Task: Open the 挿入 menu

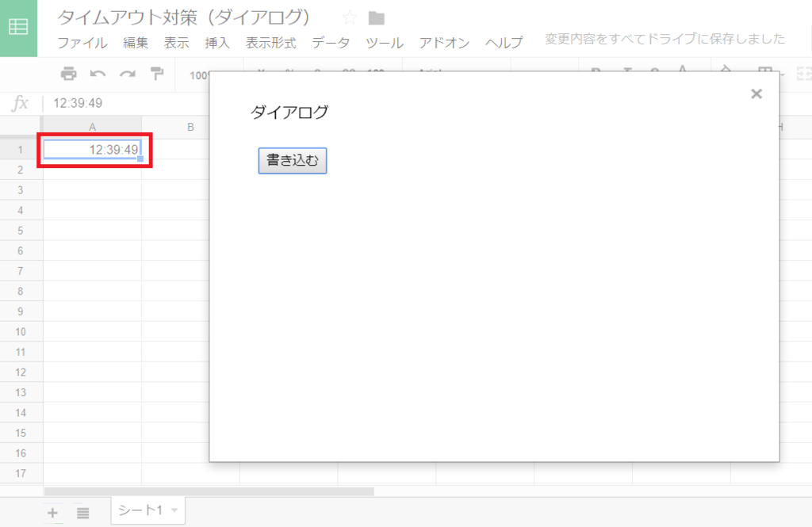Action: [x=217, y=43]
